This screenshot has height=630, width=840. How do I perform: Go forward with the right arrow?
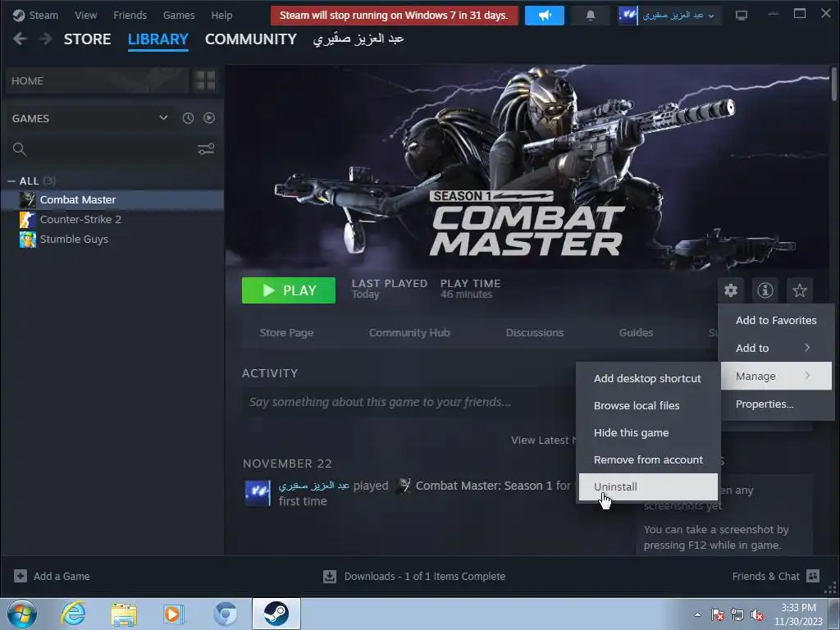click(46, 39)
